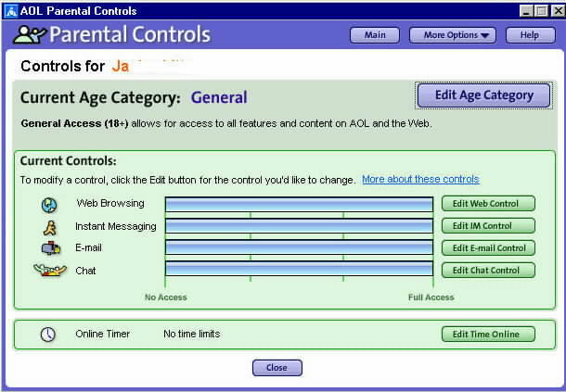566x392 pixels.
Task: Click the Parental Controls people logo icon
Action: 30,34
